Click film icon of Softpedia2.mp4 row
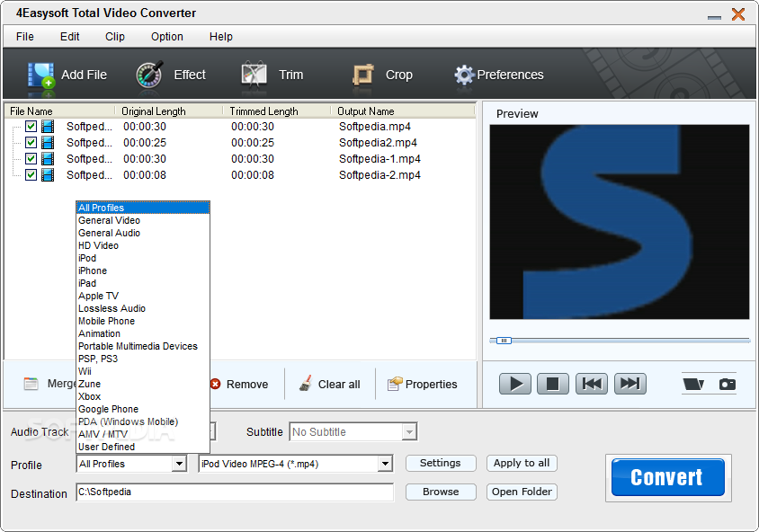 [48, 143]
